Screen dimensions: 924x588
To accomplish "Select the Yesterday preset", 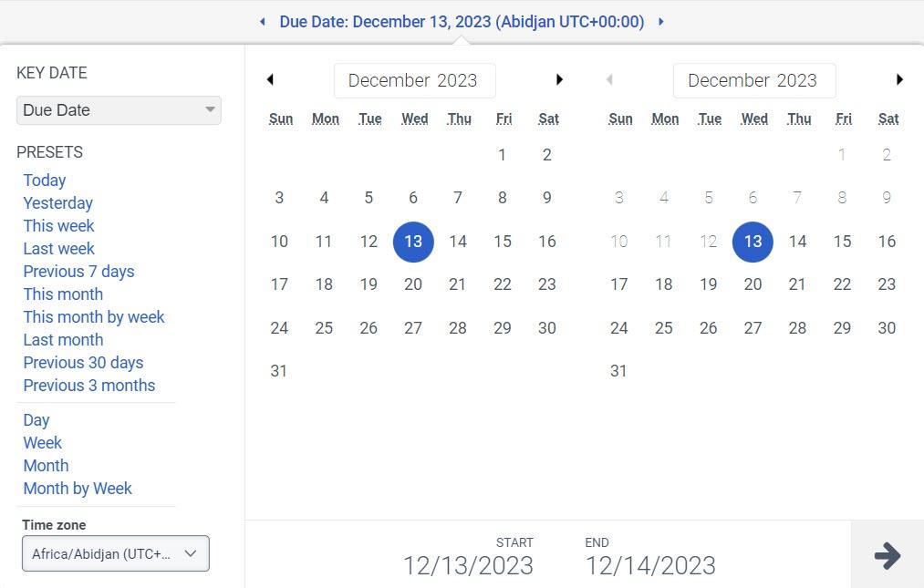I will click(57, 202).
